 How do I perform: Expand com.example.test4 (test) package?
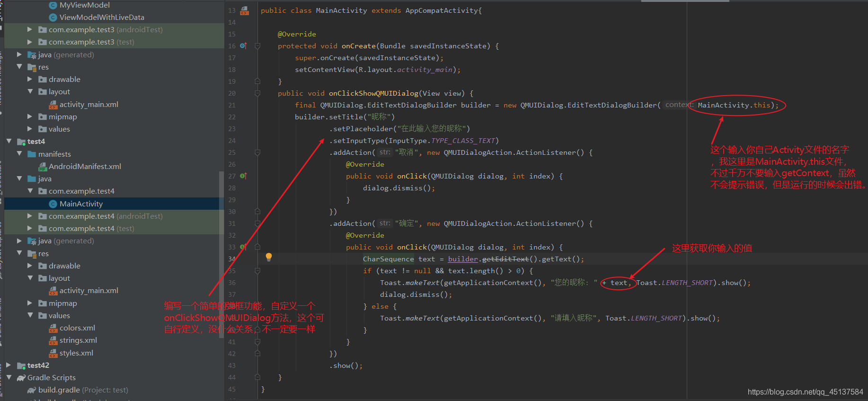point(30,228)
